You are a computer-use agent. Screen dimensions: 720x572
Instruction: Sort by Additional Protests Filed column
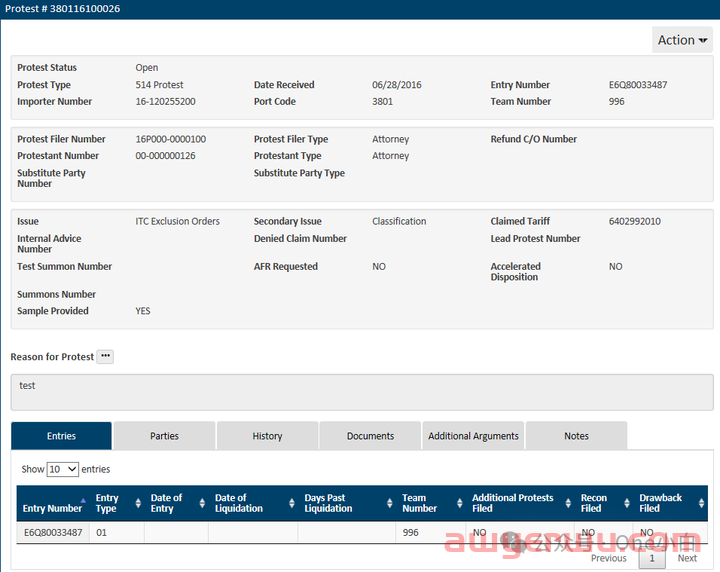[x=520, y=503]
